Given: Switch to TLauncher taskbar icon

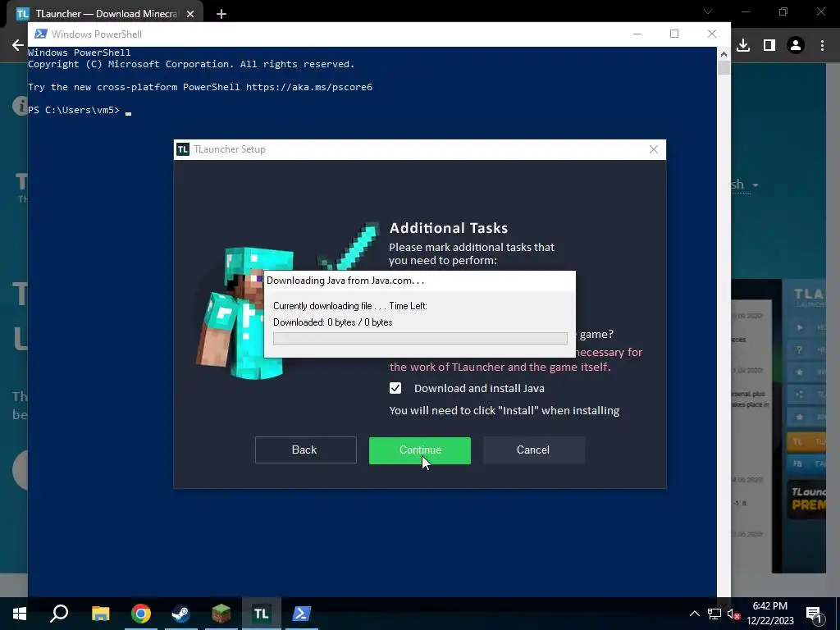Looking at the screenshot, I should click(x=262, y=614).
